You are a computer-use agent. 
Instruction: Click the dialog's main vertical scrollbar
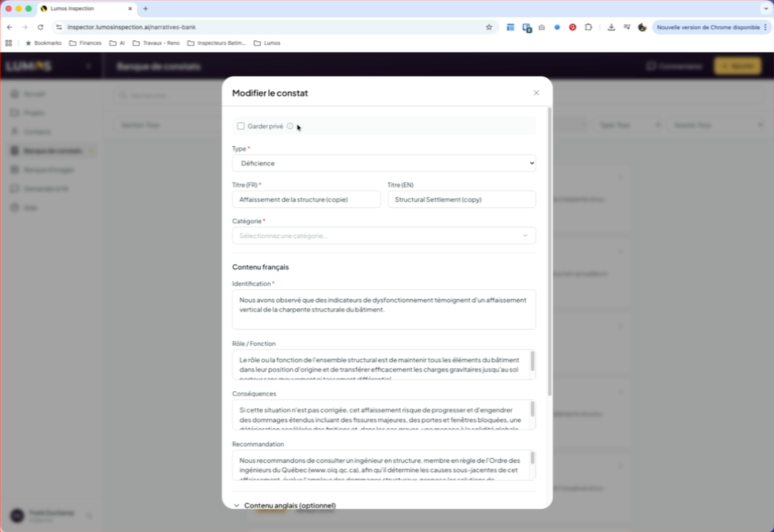pos(549,251)
